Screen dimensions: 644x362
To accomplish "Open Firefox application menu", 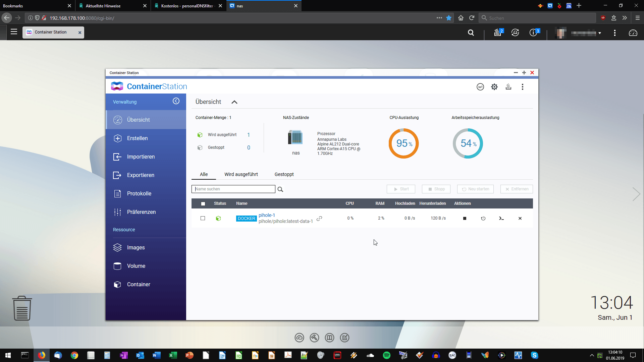I will (638, 18).
